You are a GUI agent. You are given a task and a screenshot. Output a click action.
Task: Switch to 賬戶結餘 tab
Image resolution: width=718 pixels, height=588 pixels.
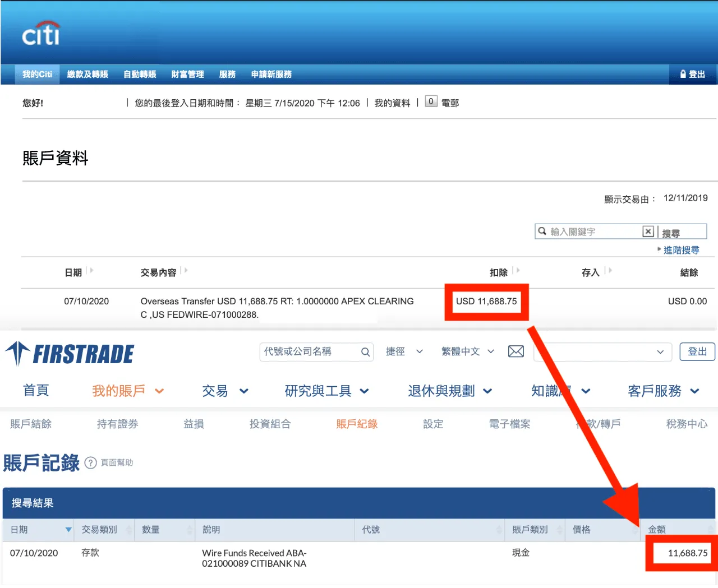31,424
